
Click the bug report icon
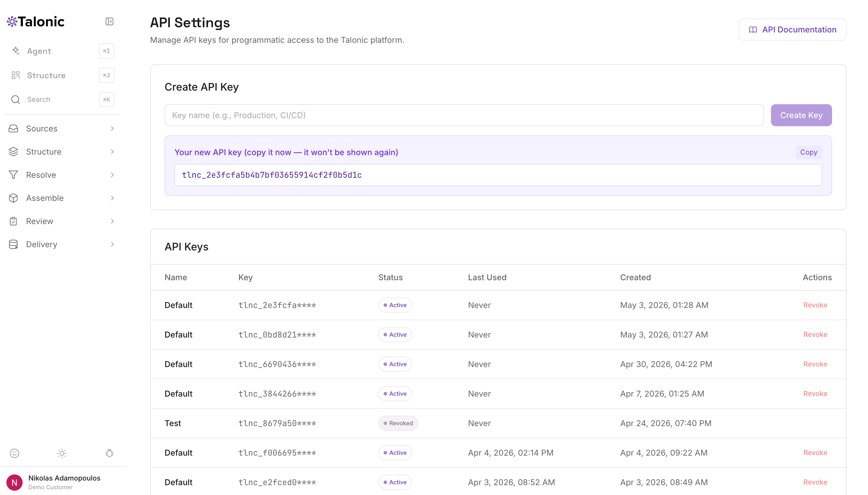click(x=109, y=453)
